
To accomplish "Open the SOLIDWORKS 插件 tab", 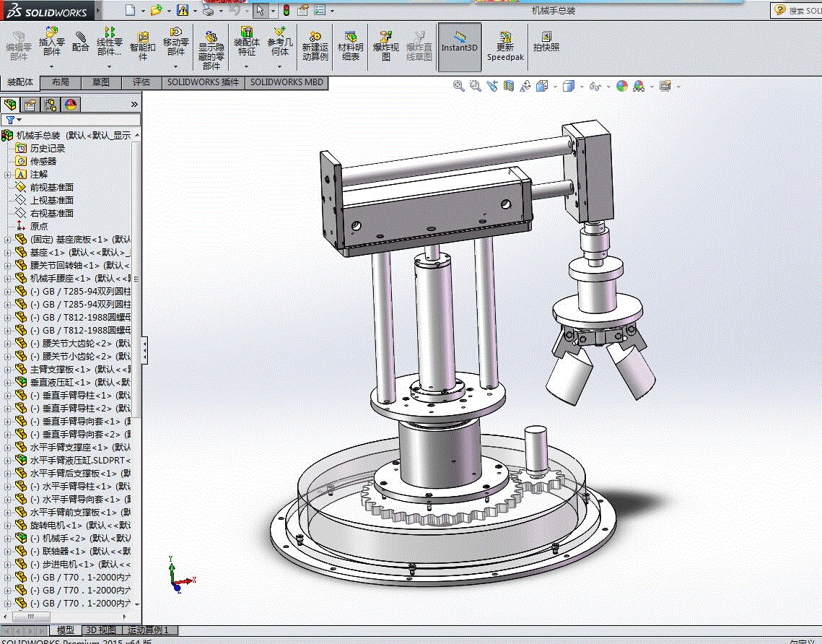I will [203, 82].
